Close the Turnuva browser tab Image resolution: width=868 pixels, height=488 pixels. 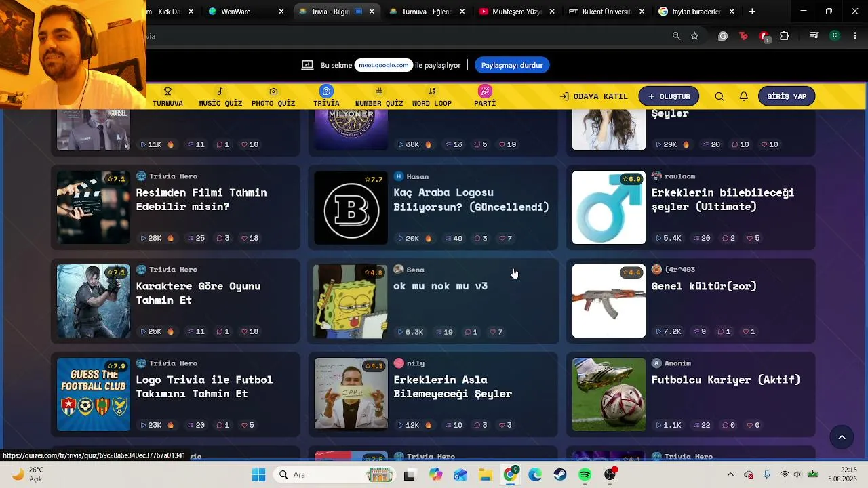coord(462,12)
